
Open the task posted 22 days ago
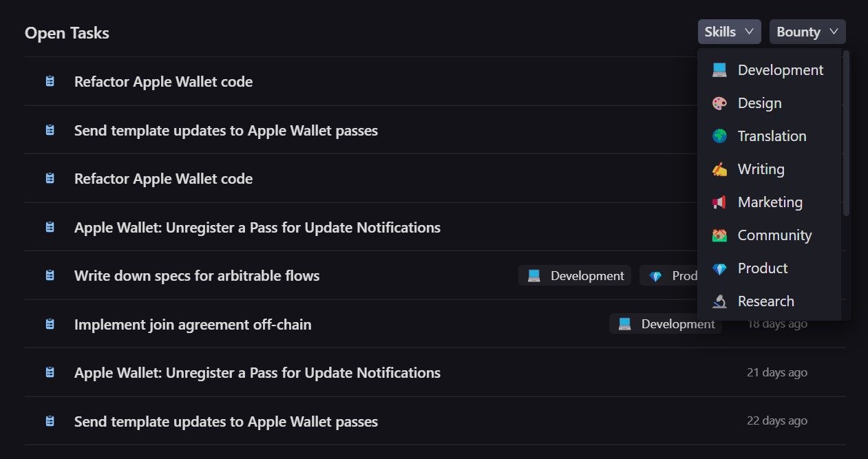pos(226,421)
